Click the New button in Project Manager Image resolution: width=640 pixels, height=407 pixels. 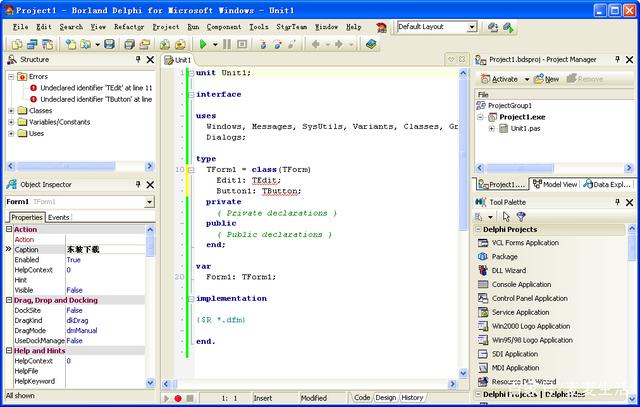[546, 79]
